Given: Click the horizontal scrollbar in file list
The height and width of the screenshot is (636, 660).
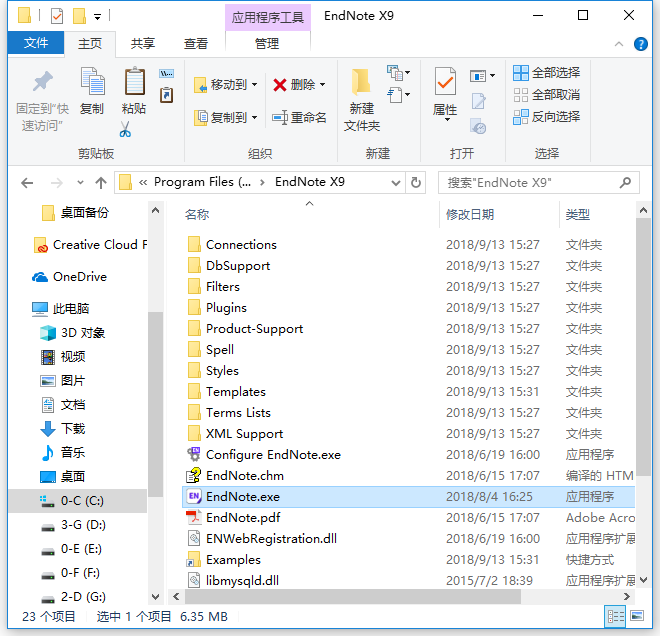Looking at the screenshot, I should [353, 596].
